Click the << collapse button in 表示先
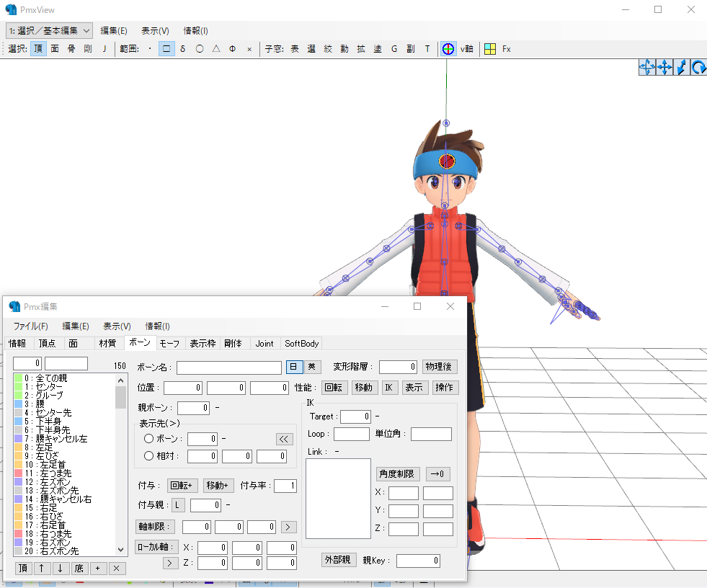 click(284, 439)
